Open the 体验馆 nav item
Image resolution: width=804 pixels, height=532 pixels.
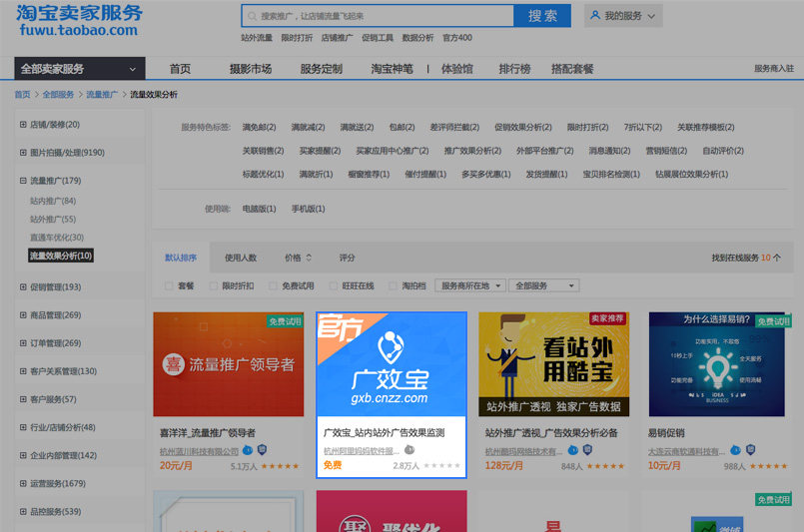click(x=456, y=69)
